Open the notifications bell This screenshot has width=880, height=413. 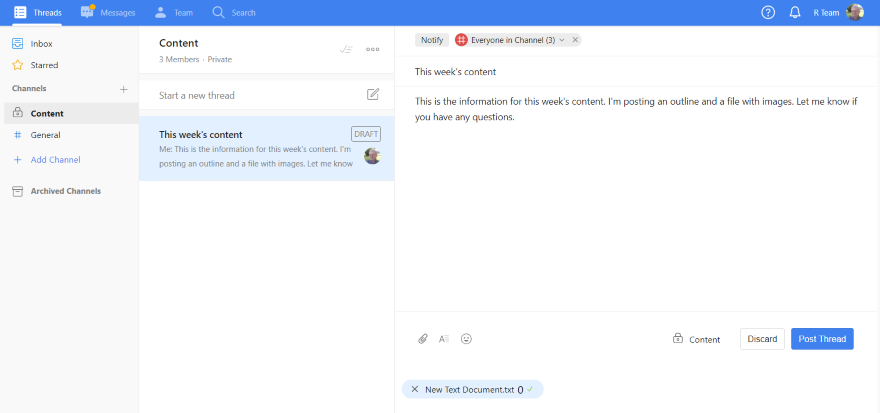click(795, 12)
